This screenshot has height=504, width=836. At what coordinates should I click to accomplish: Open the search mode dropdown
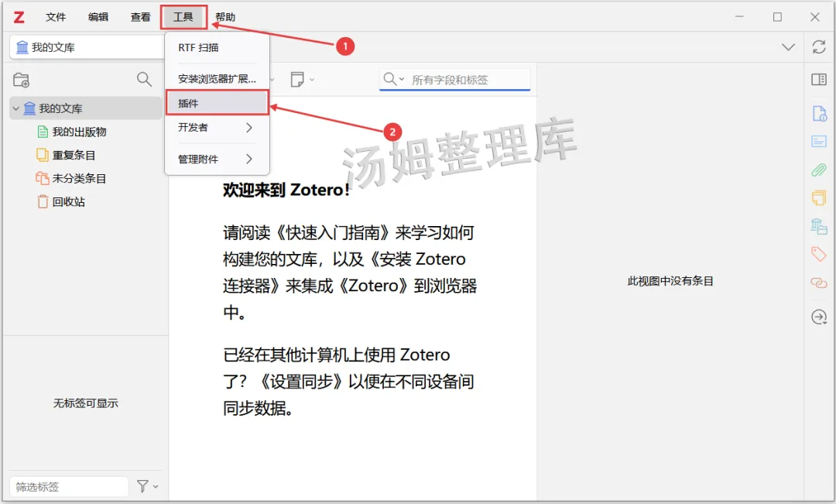393,80
